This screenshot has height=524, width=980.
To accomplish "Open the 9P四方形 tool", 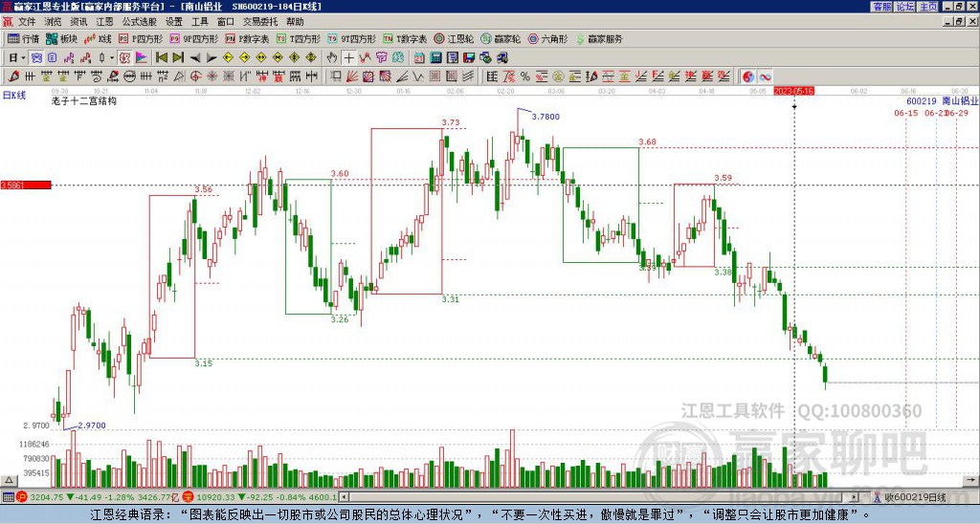I will [193, 38].
